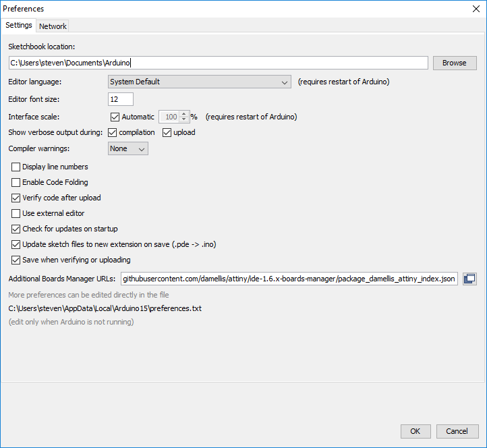Uncheck Automatic interface scale
The width and height of the screenshot is (487, 448).
tap(115, 117)
